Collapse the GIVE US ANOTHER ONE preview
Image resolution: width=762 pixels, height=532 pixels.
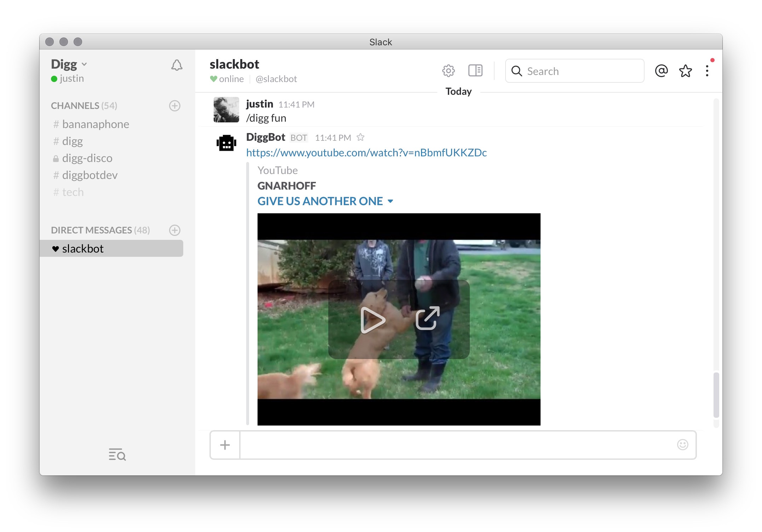[x=390, y=201]
